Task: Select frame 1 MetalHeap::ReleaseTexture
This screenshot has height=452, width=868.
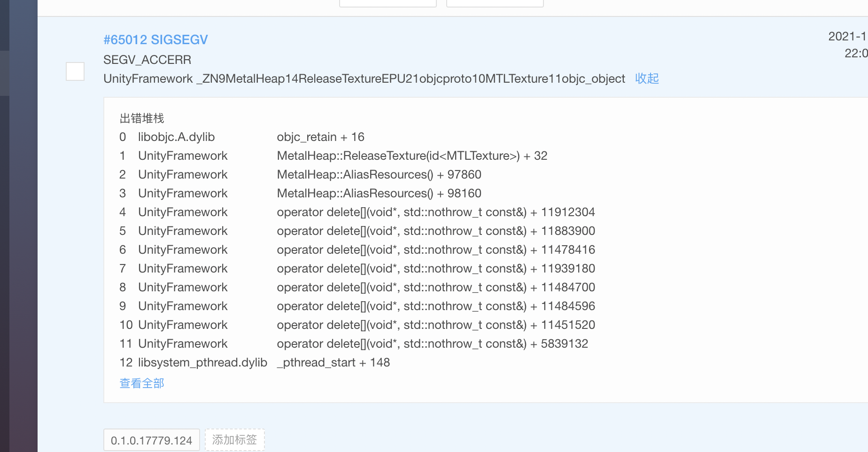Action: [412, 156]
